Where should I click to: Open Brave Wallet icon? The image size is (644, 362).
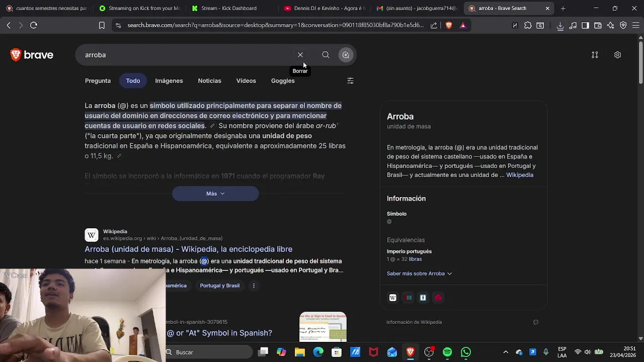[598, 25]
